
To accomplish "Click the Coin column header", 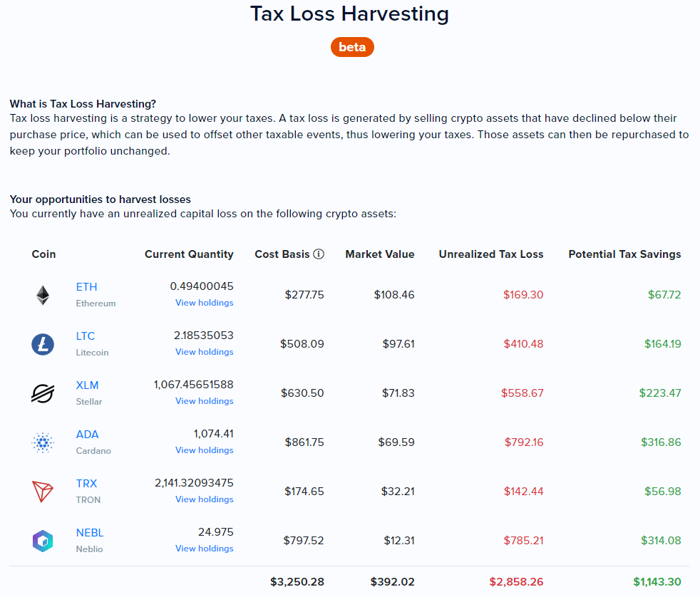I will click(x=43, y=254).
